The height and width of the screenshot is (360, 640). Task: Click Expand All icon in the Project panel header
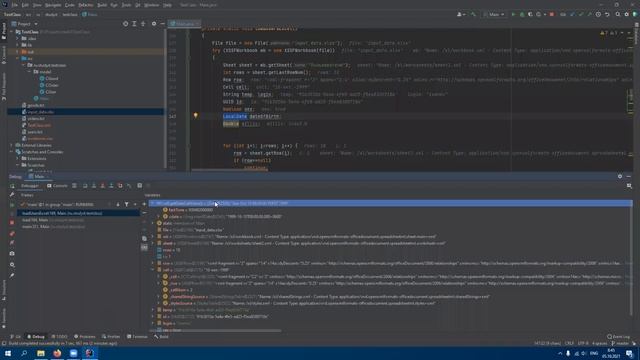pos(134,24)
